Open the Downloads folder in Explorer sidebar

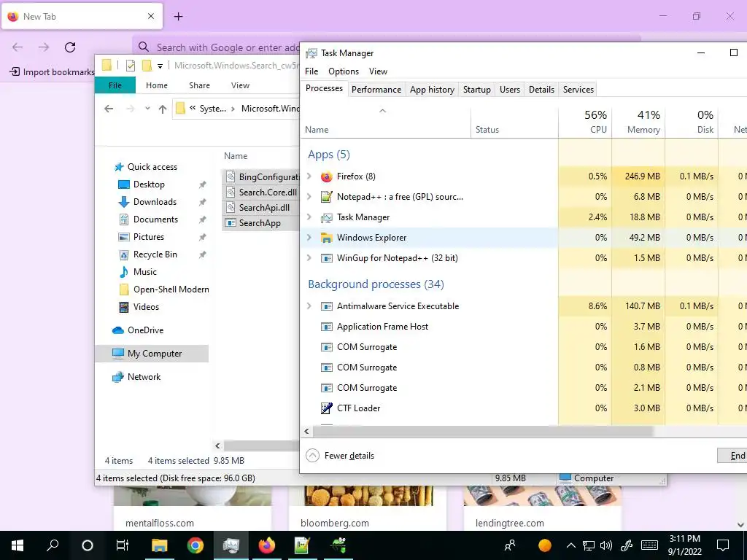[155, 202]
